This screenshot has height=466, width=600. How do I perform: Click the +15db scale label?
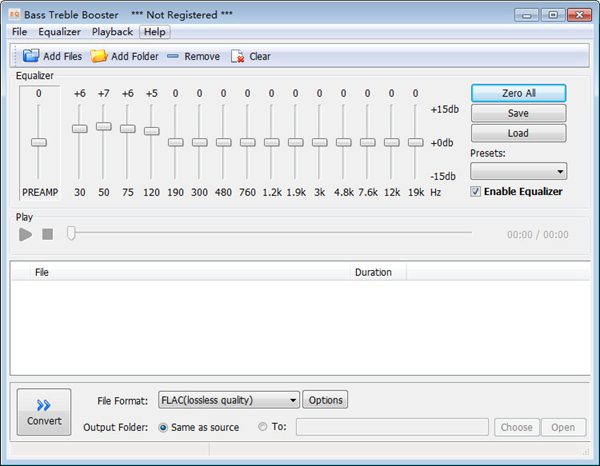pos(445,109)
